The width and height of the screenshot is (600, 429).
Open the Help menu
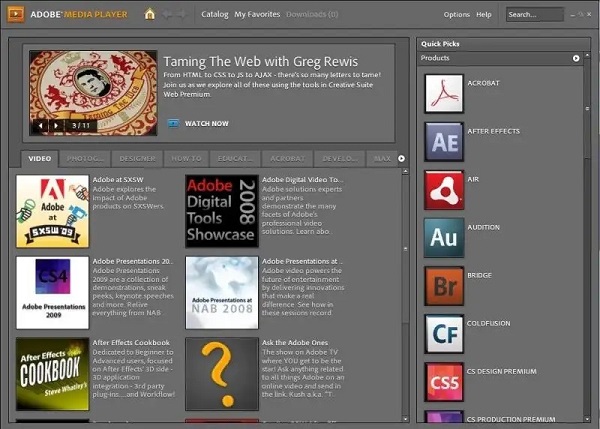click(484, 15)
